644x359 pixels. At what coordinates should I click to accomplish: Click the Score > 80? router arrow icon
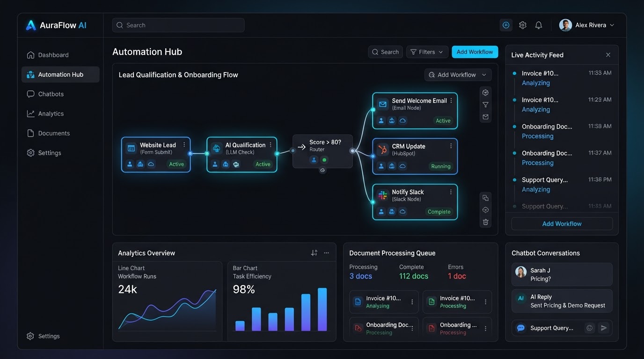click(301, 147)
